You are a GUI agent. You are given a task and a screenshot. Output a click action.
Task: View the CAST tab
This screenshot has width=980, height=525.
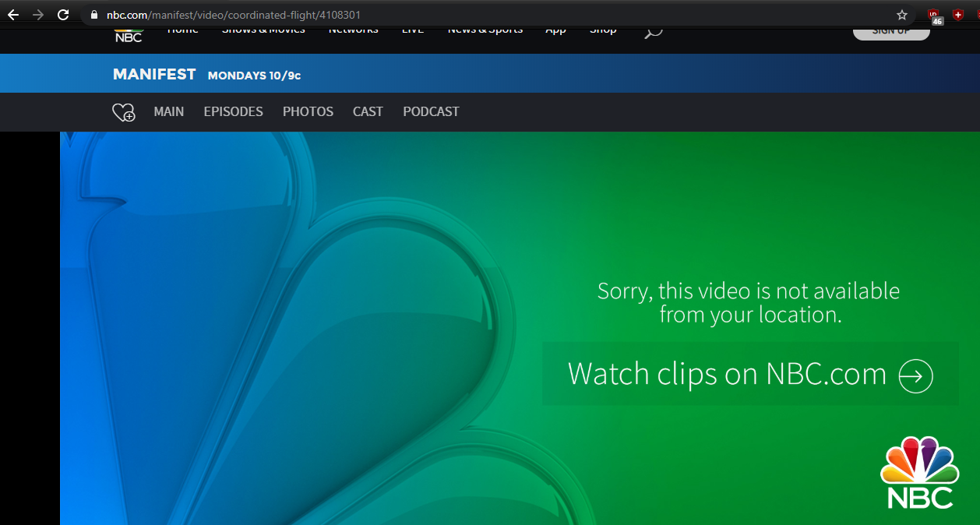pyautogui.click(x=368, y=111)
